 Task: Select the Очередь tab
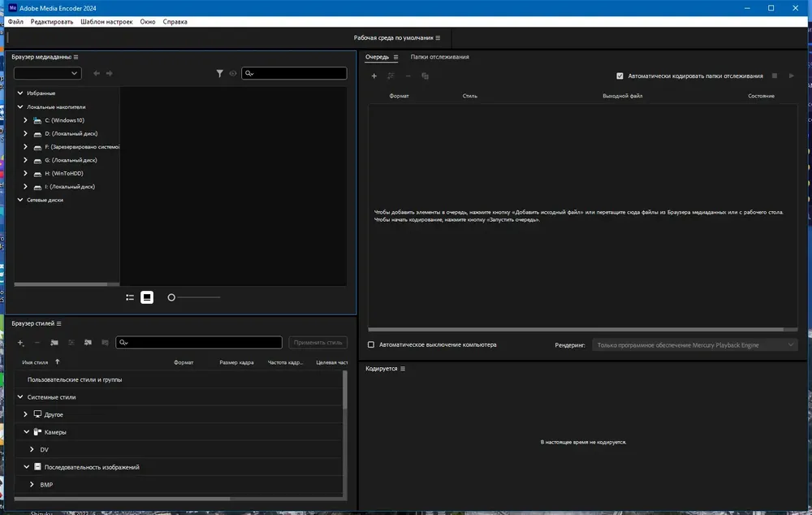coord(377,57)
